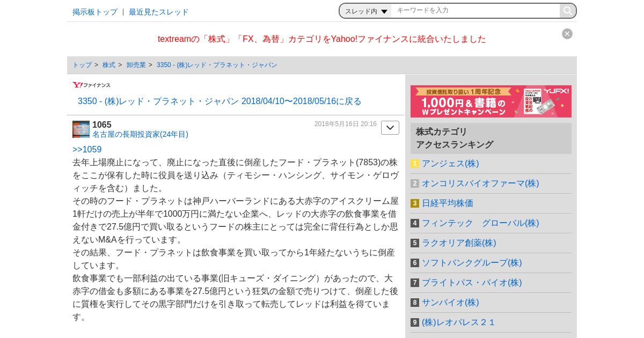The height and width of the screenshot is (338, 644).
Task: Click the poster avatar thumbnail for post 1065
Action: (81, 129)
